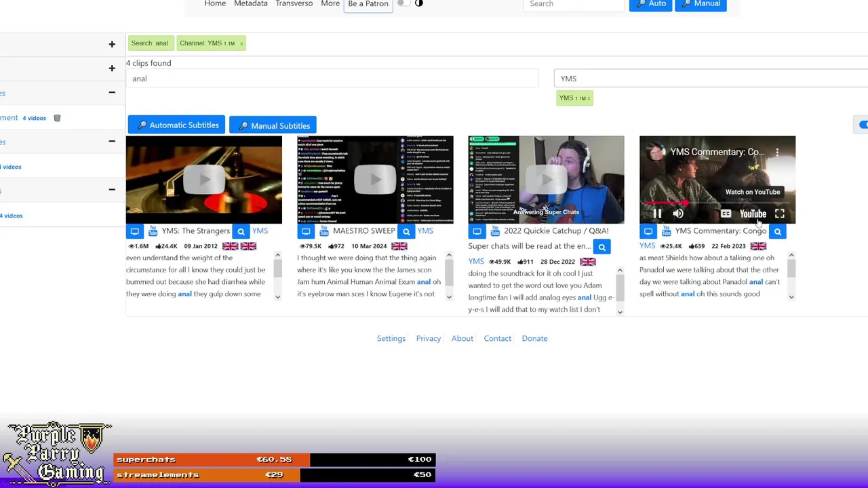Enter fullscreen on the Congo video
The image size is (868, 488).
780,213
